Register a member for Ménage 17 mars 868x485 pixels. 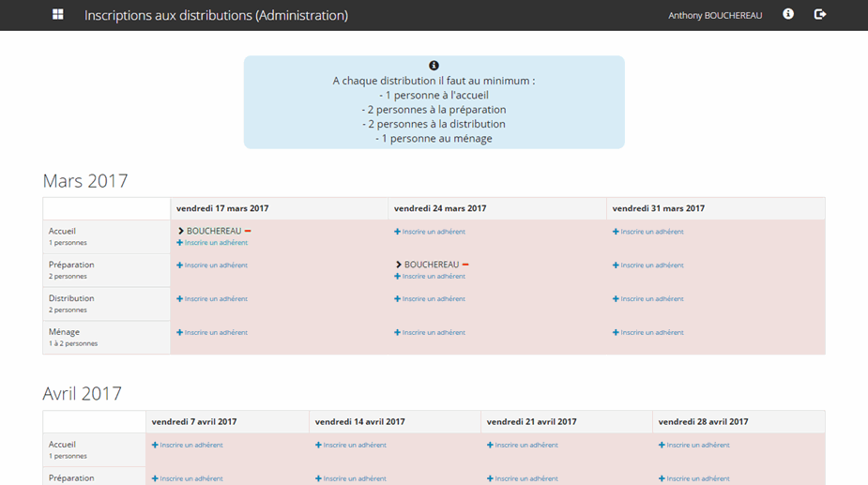point(215,333)
